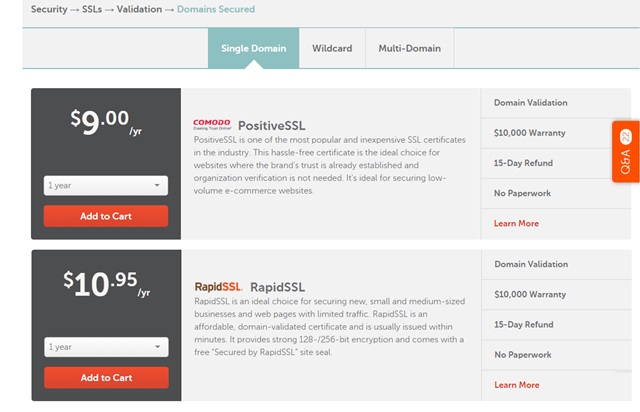Open the RapidSSL 1 year dropdown
The image size is (640, 412).
(x=106, y=347)
